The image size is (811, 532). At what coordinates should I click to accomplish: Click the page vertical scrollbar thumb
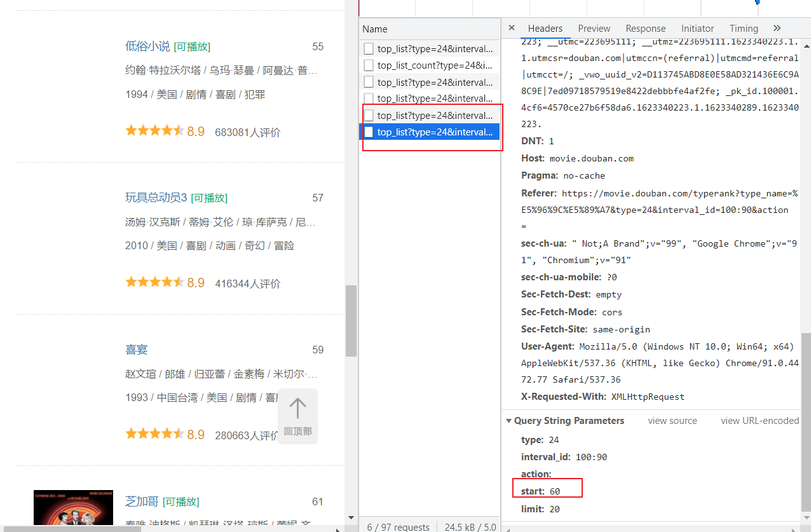point(351,321)
